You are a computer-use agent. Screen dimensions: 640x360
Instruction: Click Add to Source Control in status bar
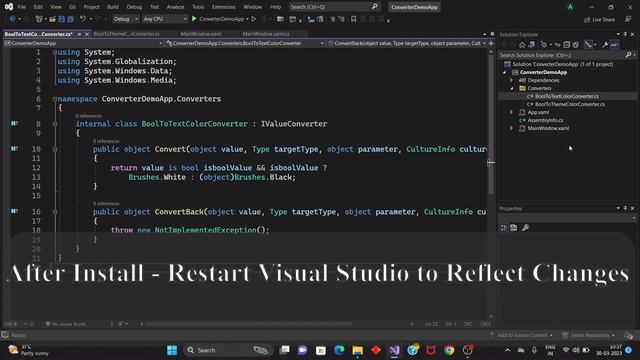point(522,335)
